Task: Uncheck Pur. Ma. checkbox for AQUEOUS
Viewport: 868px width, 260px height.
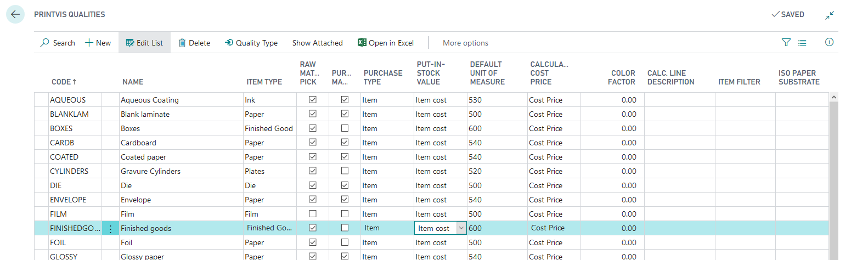Action: tap(345, 100)
